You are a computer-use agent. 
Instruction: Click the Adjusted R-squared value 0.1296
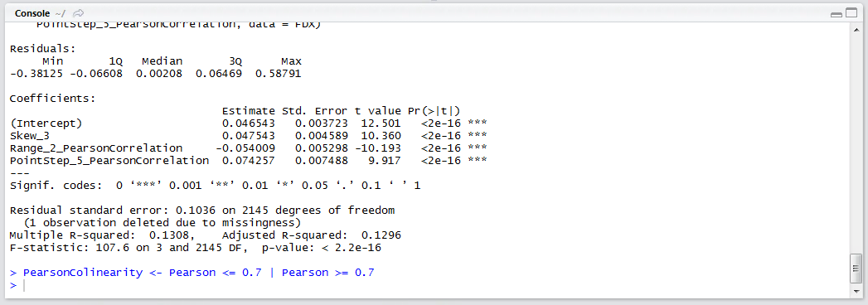[x=381, y=236]
